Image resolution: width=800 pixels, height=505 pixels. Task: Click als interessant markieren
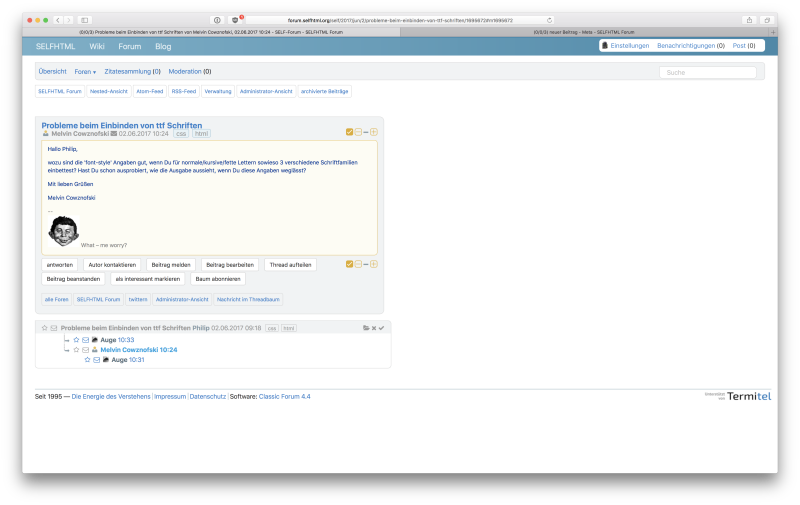(147, 279)
